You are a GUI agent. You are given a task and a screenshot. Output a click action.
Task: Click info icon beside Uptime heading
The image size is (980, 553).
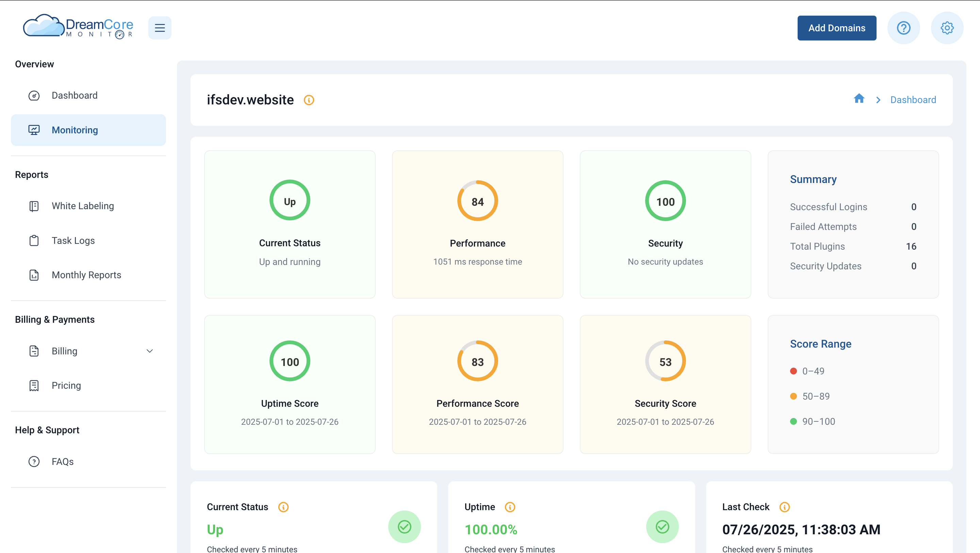coord(510,507)
